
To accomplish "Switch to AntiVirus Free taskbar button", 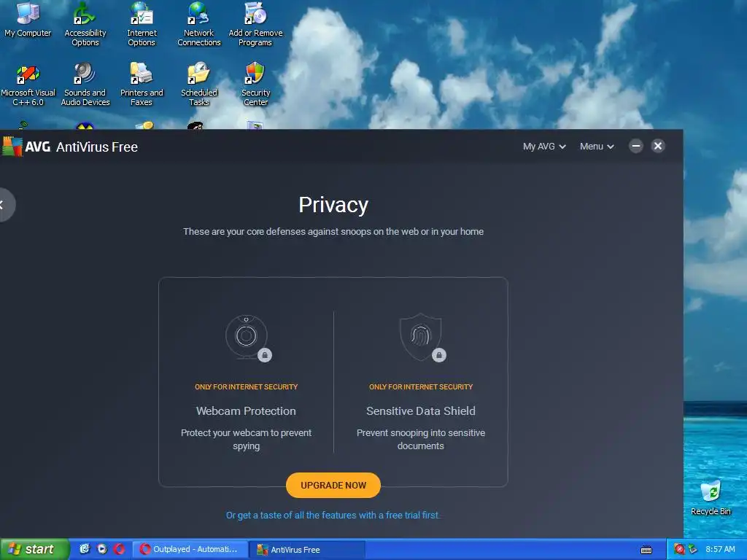I will pos(309,549).
